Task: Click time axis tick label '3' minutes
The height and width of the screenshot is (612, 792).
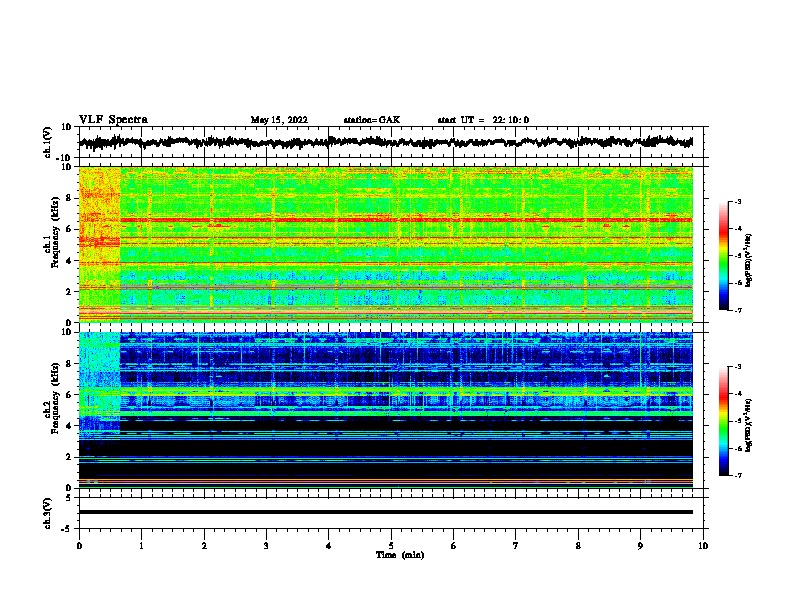Action: [266, 546]
